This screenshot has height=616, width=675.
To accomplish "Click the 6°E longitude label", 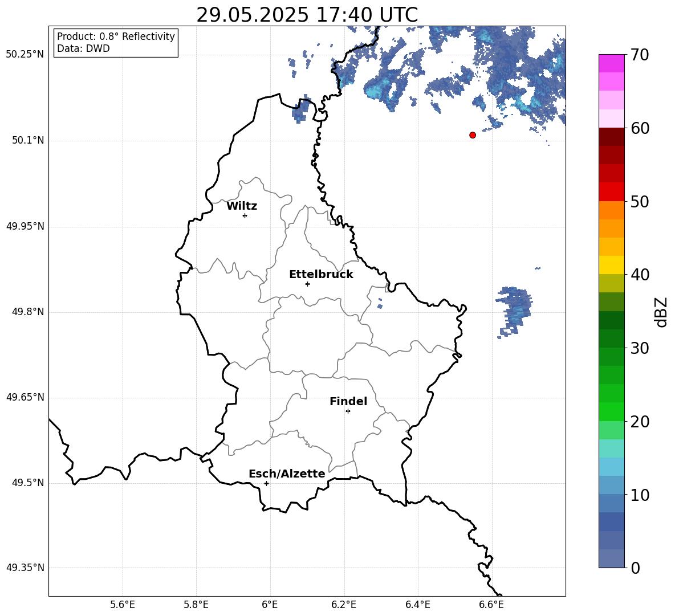I will 270,605.
